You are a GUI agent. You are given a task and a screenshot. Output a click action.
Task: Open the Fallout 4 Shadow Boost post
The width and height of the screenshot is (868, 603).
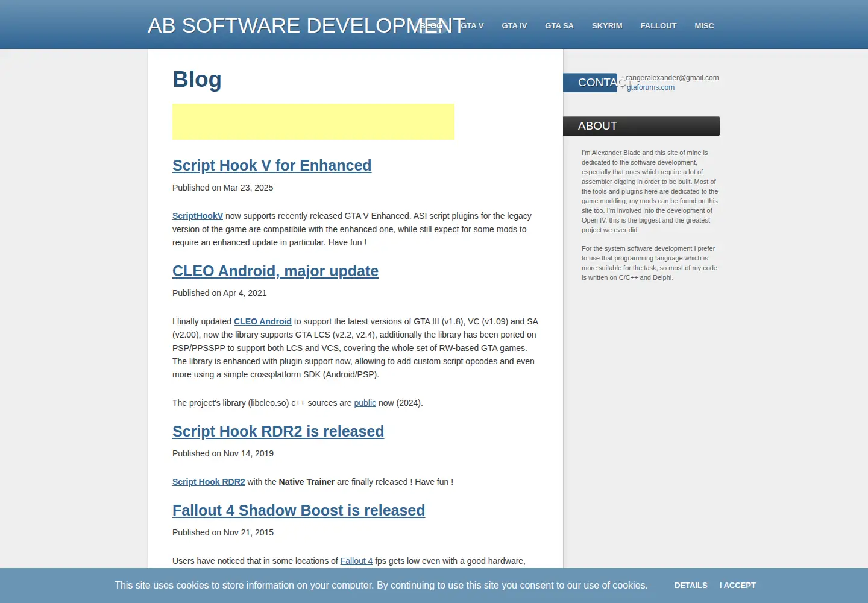point(298,510)
